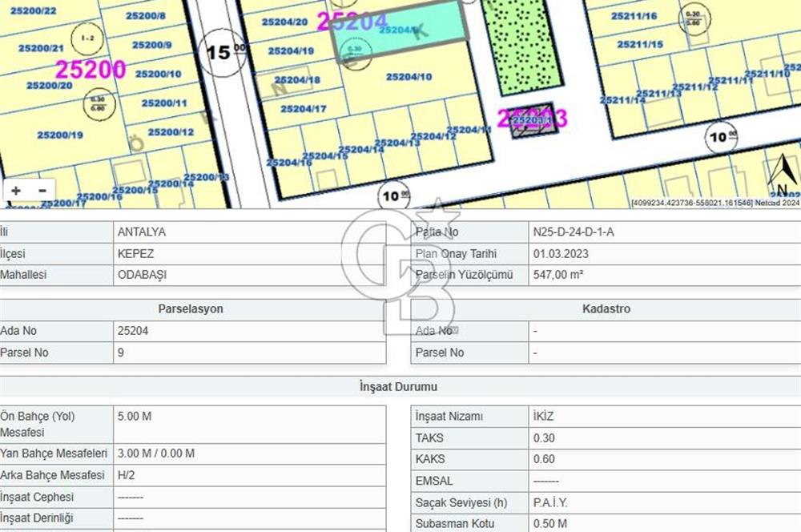Click the 1-2 circle marker in block 25200

pos(87,38)
